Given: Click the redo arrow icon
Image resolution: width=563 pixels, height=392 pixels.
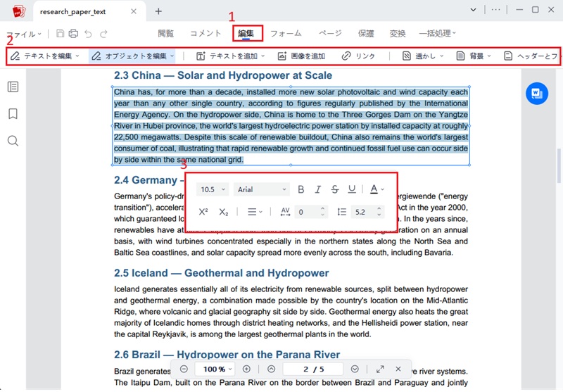Looking at the screenshot, I should (103, 34).
